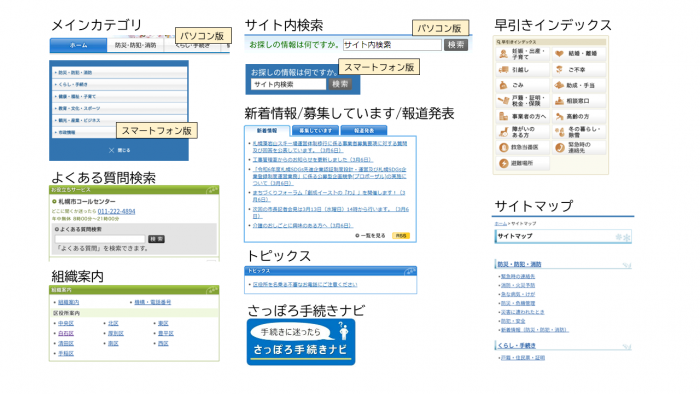
Task: Click 一覧を見る under news list
Action: [x=371, y=236]
